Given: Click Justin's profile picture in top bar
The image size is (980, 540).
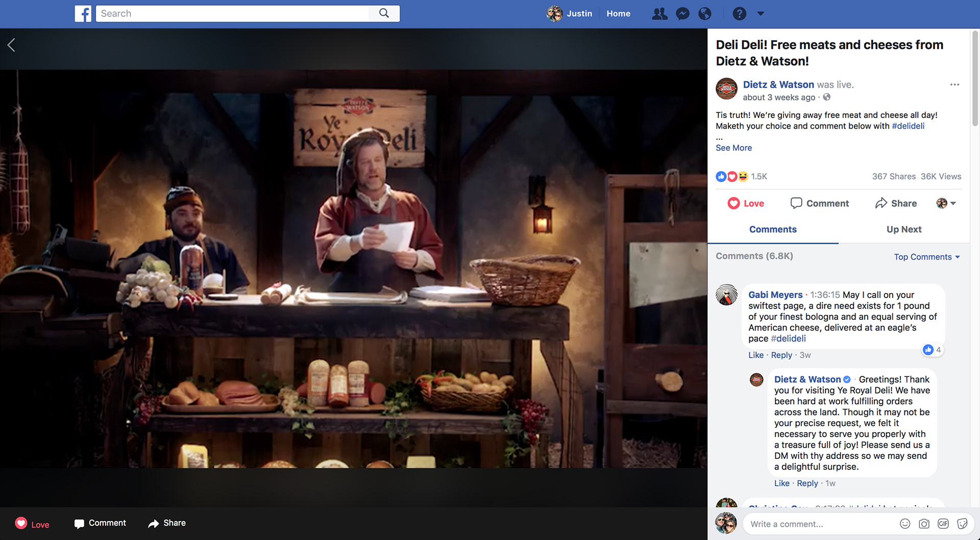Looking at the screenshot, I should click(554, 14).
